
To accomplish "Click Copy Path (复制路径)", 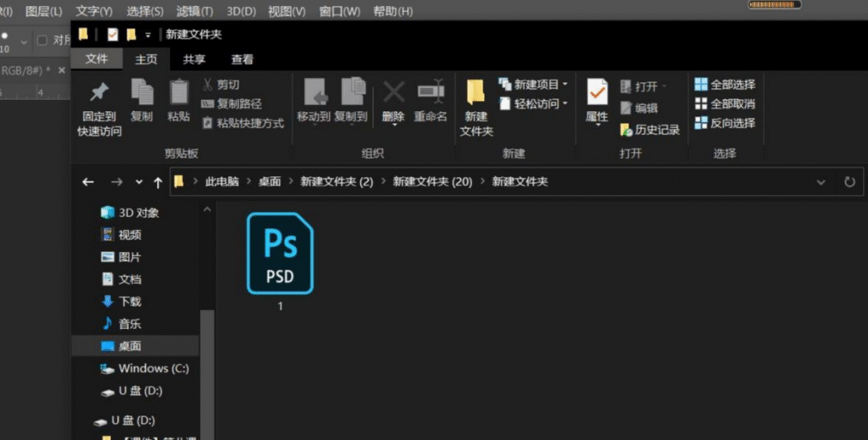I will pyautogui.click(x=231, y=103).
